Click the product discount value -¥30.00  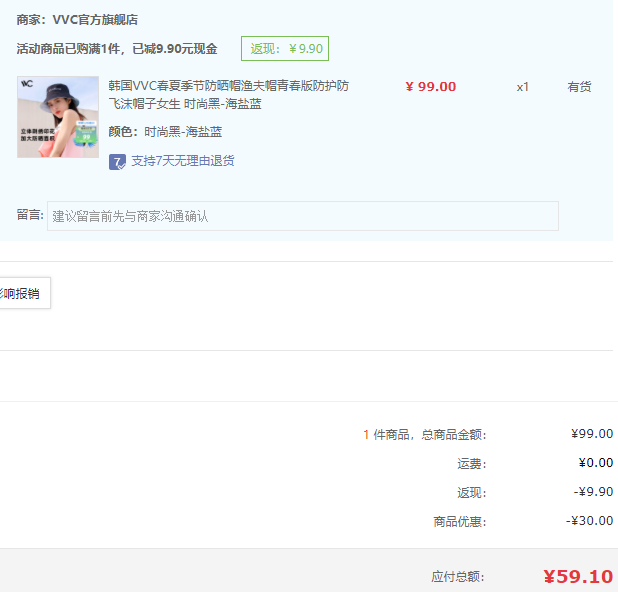click(x=590, y=521)
